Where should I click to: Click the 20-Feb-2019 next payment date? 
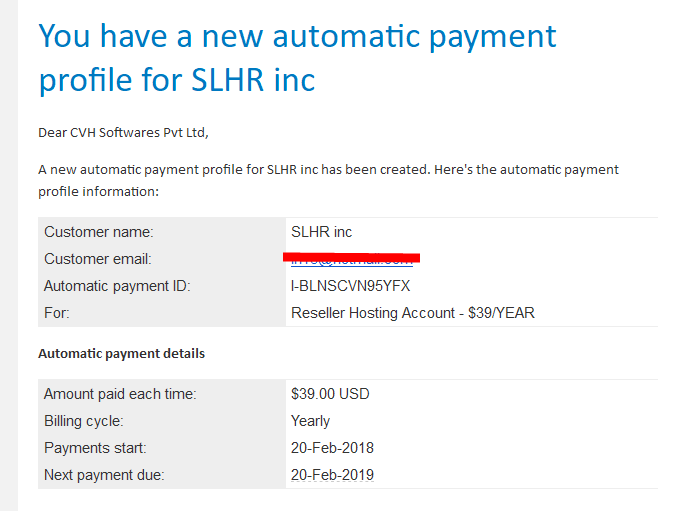pyautogui.click(x=332, y=475)
